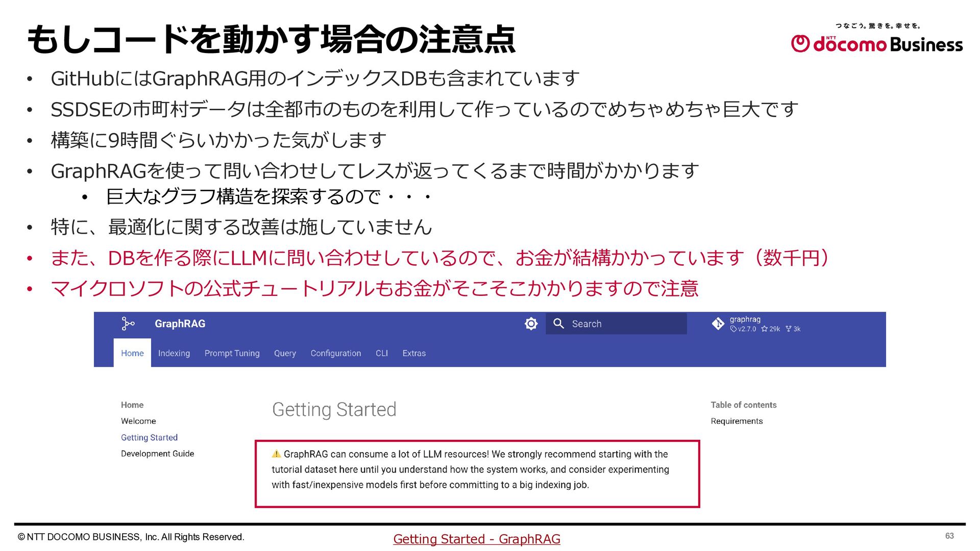Go to the Query tab

coord(285,353)
